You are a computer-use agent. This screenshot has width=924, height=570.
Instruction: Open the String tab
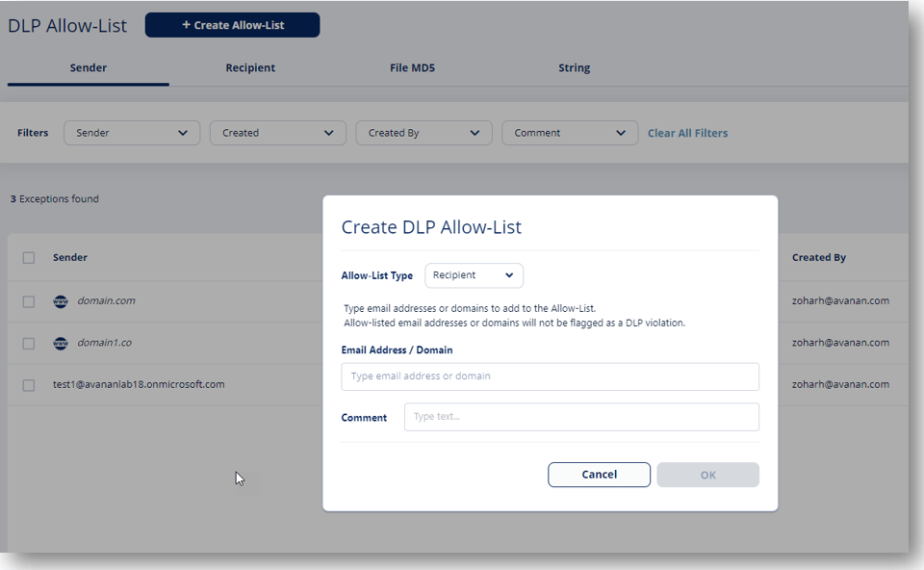[574, 67]
